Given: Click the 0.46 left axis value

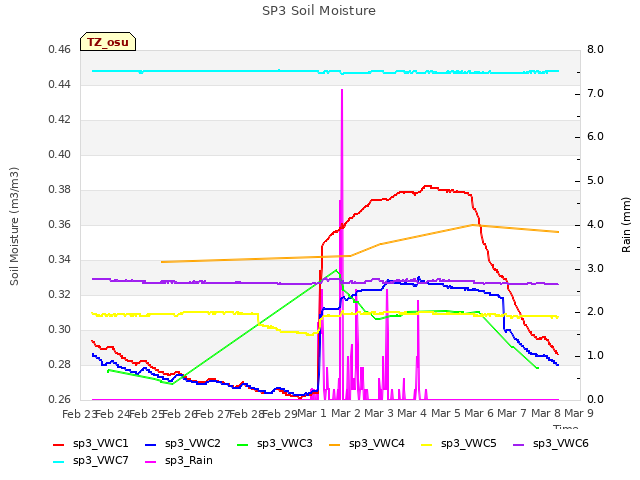Looking at the screenshot, I should pyautogui.click(x=60, y=50).
